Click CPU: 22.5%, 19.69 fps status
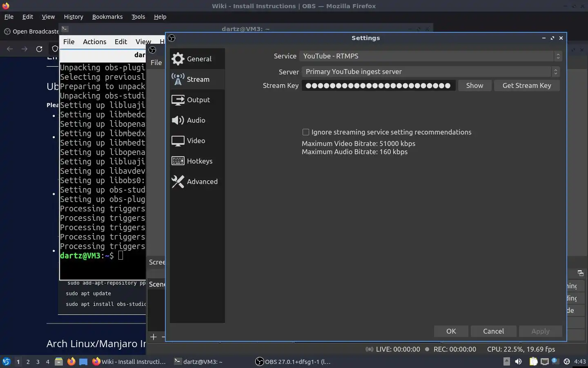 tap(521, 349)
